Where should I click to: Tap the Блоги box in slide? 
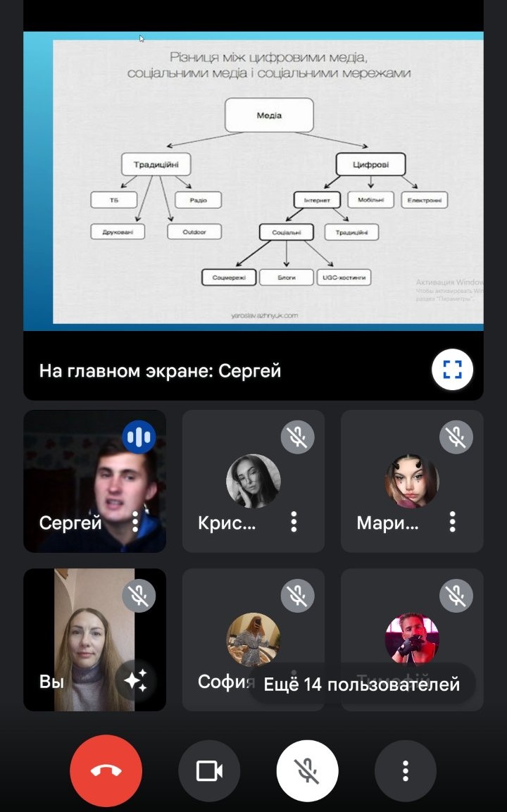click(287, 277)
